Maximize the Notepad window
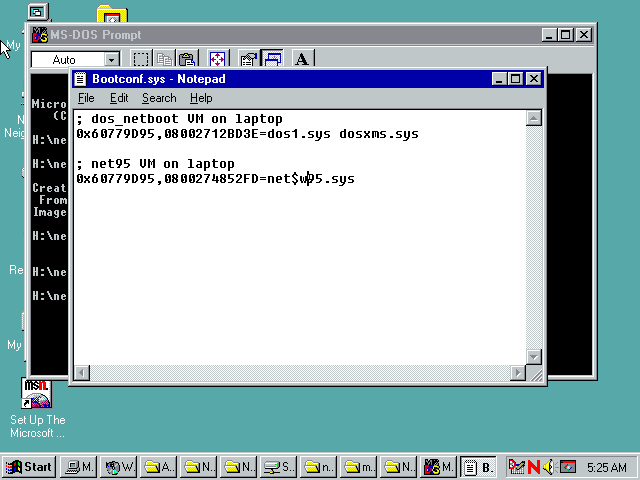This screenshot has height=480, width=640. tap(515, 79)
